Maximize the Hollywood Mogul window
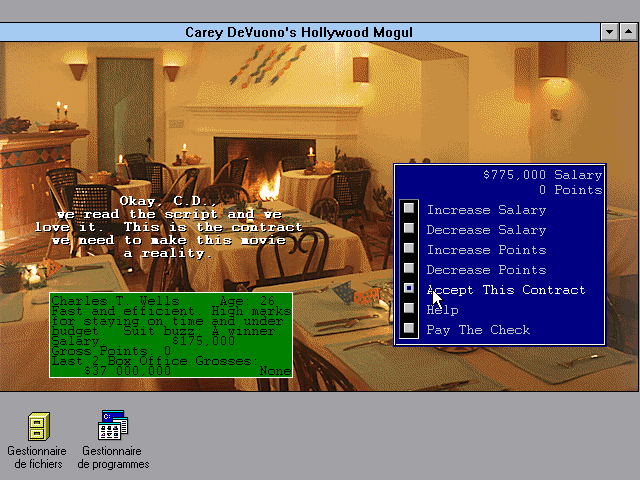This screenshot has height=480, width=640. point(629,32)
